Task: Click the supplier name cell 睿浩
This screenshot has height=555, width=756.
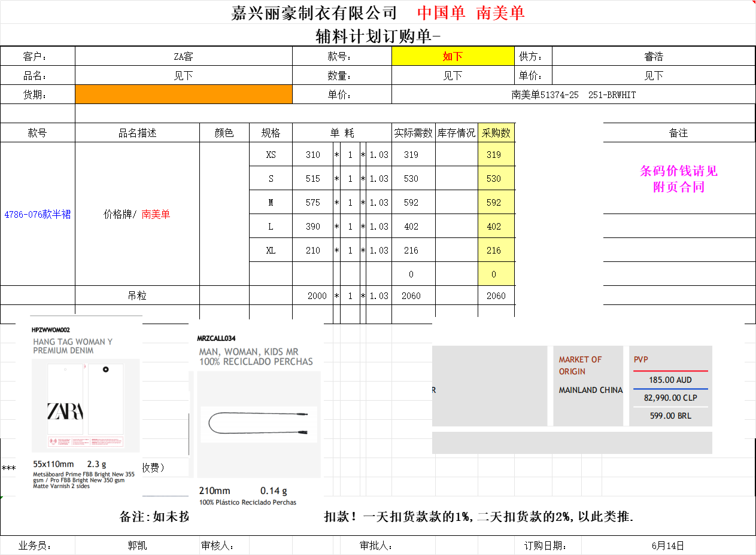Action: point(653,56)
